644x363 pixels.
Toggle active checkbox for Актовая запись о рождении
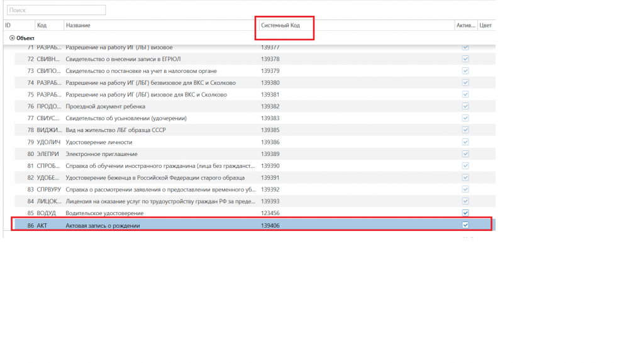pos(465,225)
